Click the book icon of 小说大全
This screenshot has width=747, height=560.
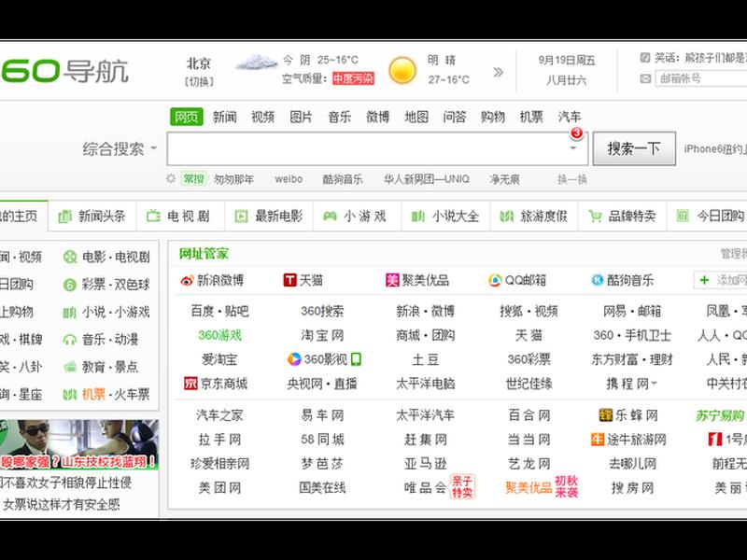click(x=417, y=217)
